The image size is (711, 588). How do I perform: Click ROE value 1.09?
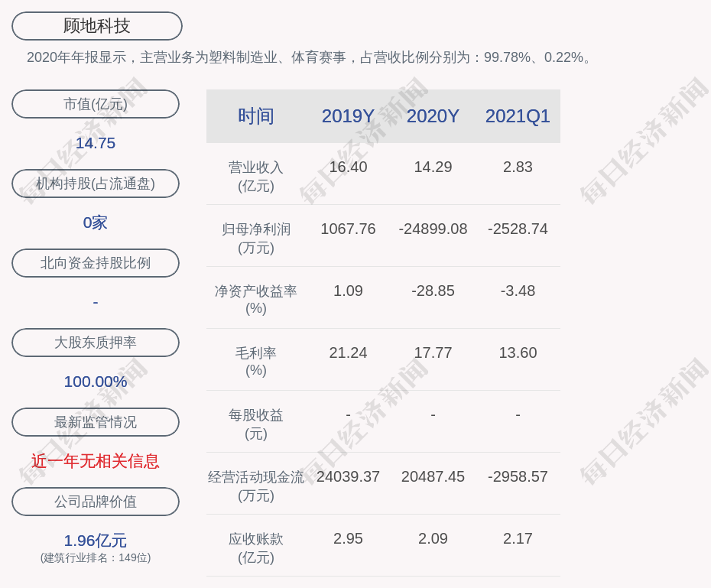pos(349,291)
